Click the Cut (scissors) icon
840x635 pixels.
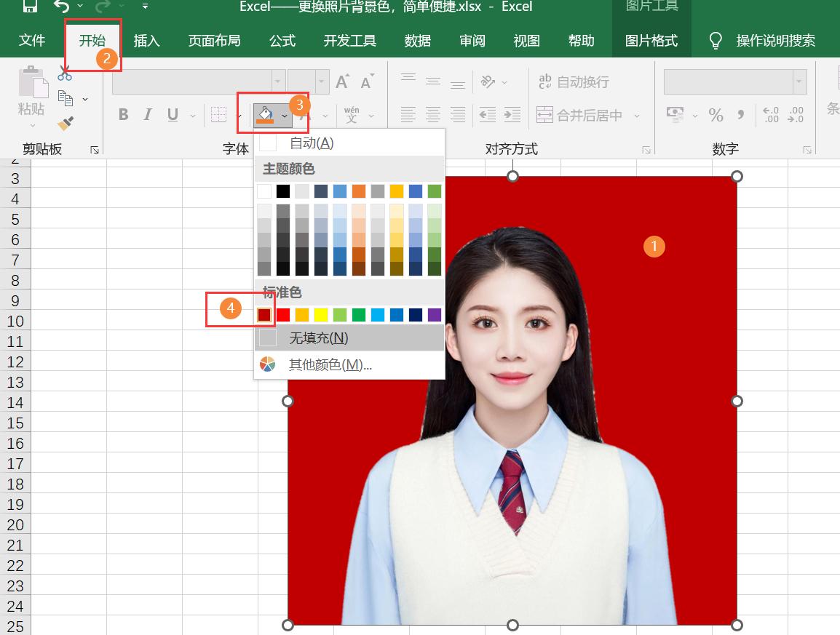tap(64, 73)
